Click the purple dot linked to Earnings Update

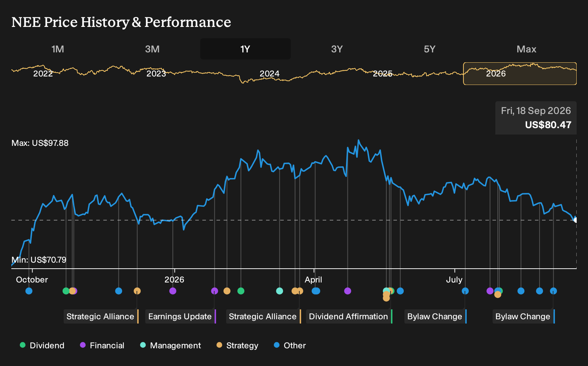pyautogui.click(x=214, y=291)
